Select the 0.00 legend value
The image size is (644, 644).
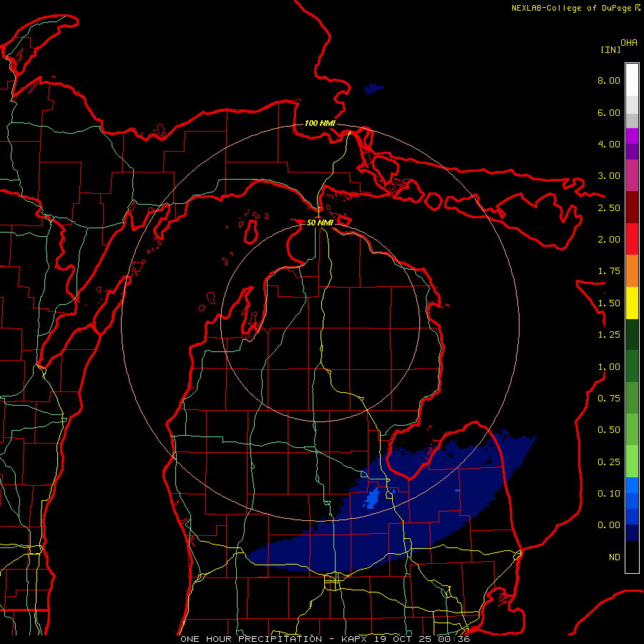click(609, 525)
